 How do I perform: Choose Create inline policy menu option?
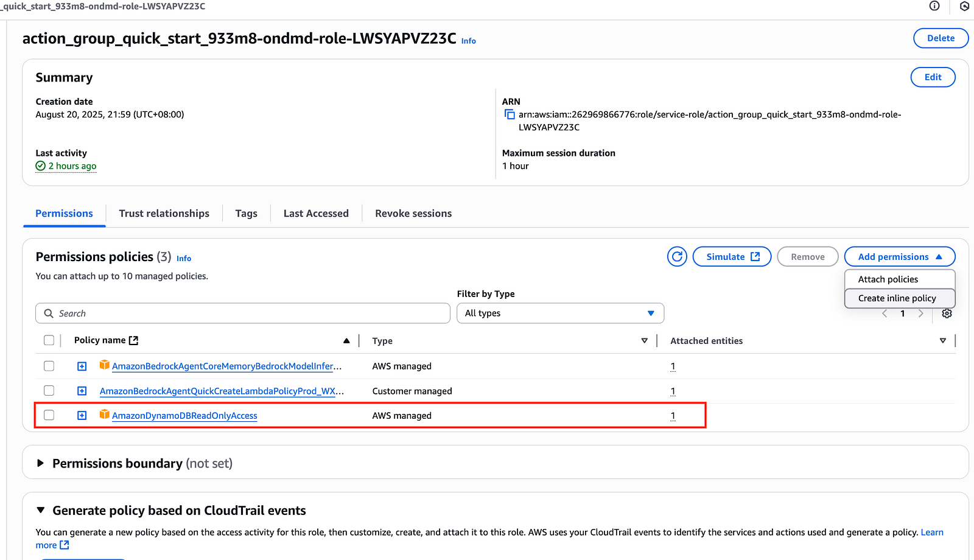[897, 298]
